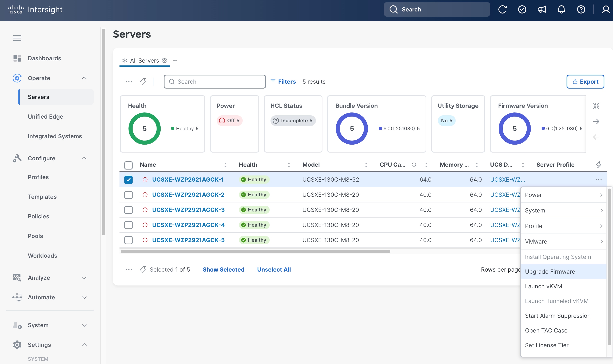Sort the table by Health column
The image size is (613, 364).
tap(289, 165)
